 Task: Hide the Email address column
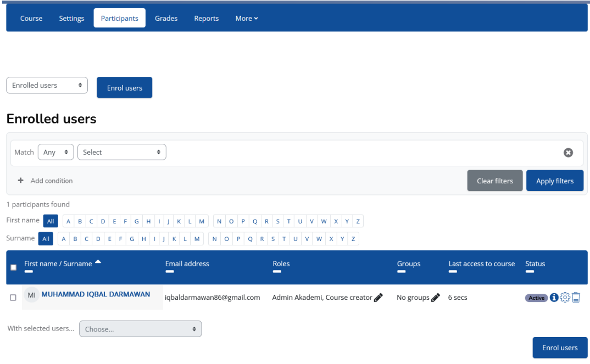pyautogui.click(x=170, y=272)
